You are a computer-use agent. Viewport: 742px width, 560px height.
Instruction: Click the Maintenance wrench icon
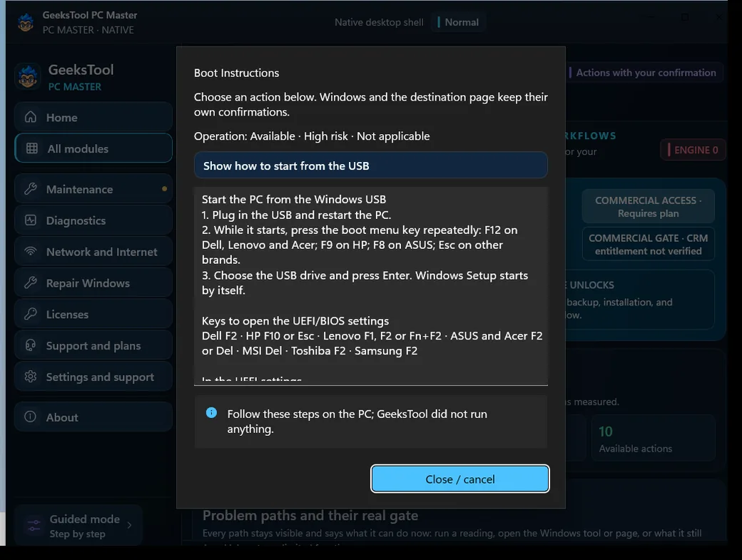tap(31, 189)
